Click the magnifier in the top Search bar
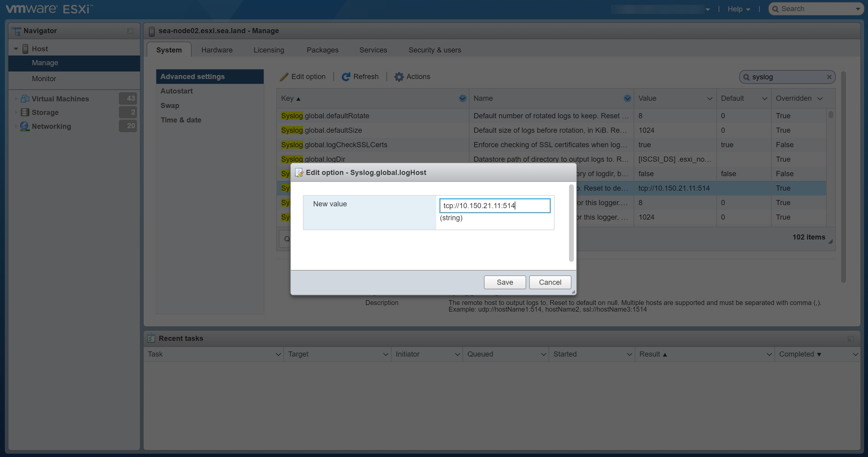This screenshot has height=457, width=868. (x=775, y=8)
